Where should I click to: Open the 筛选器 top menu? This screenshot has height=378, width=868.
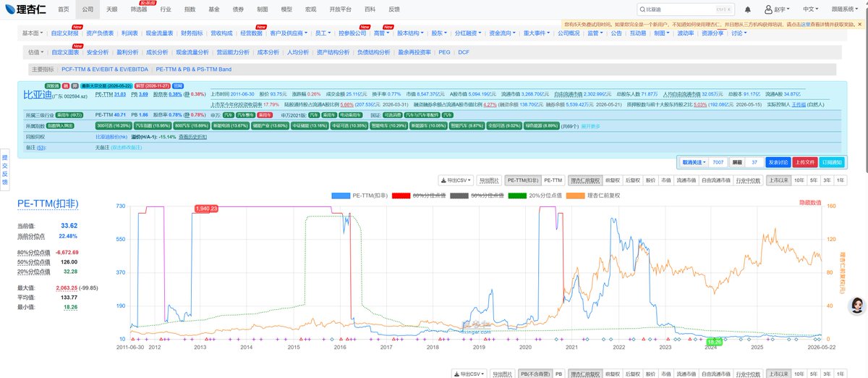click(138, 9)
